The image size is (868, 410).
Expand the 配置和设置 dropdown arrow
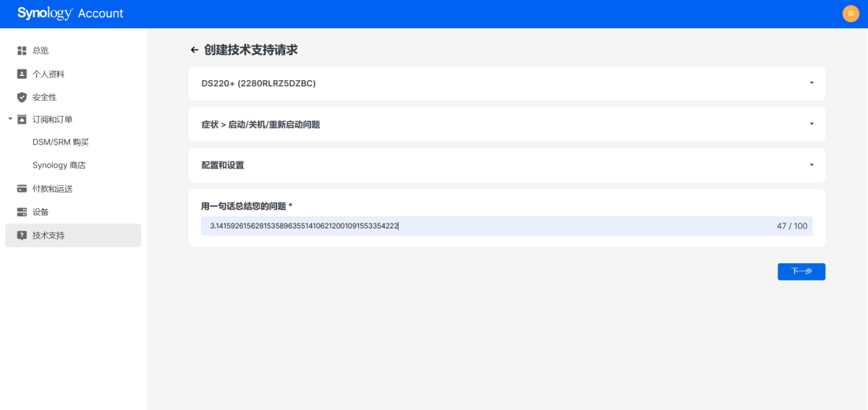point(812,165)
